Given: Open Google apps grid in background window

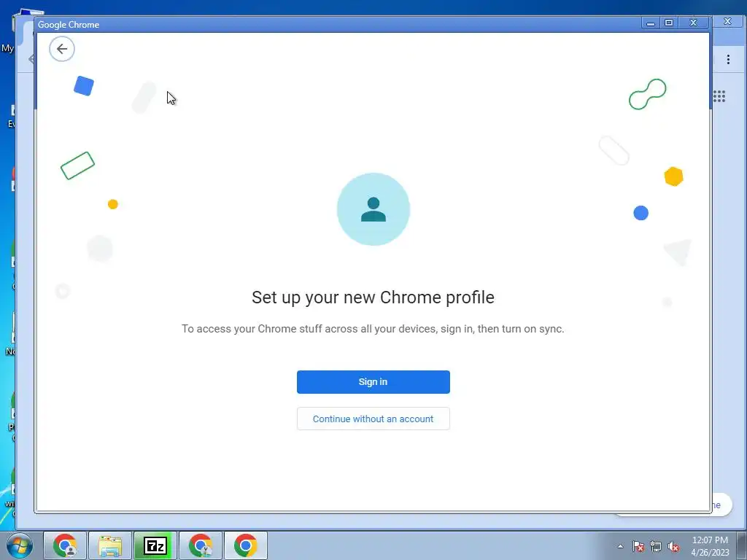Looking at the screenshot, I should coord(719,96).
